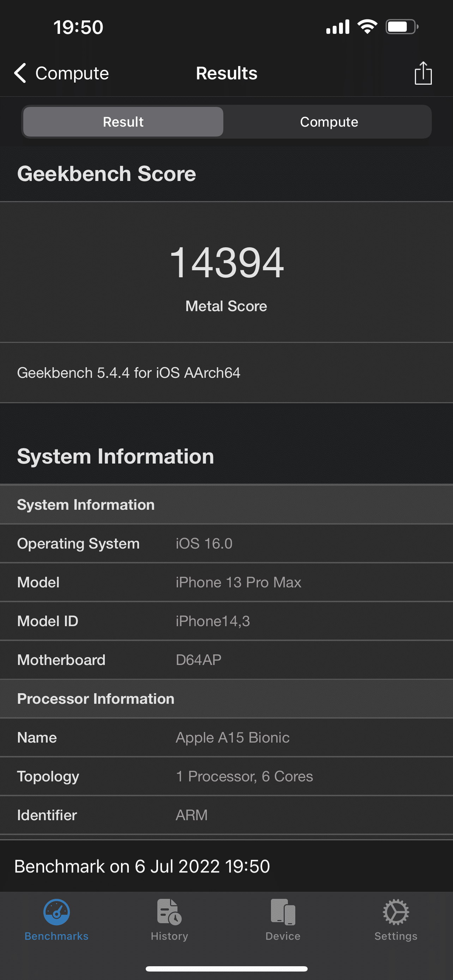This screenshot has height=980, width=453.
Task: Open the Settings gear icon
Action: coord(395,912)
